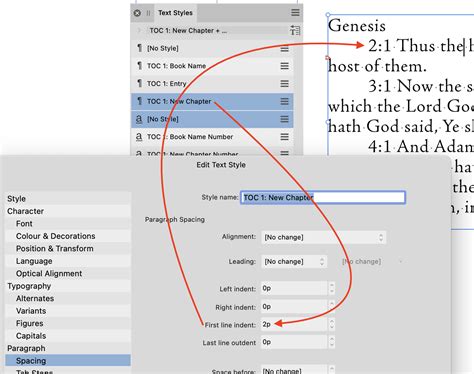Click the Text Styles panel tab
This screenshot has height=374, width=474.
tap(175, 13)
